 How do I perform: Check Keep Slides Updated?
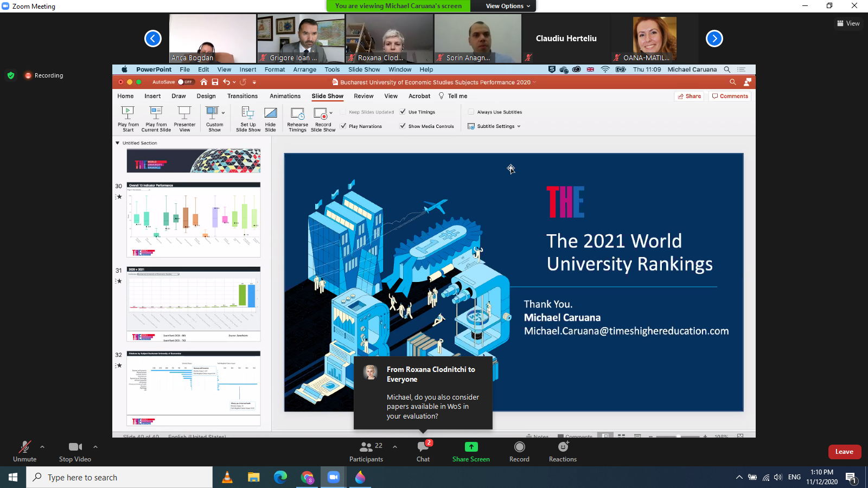[x=343, y=112]
